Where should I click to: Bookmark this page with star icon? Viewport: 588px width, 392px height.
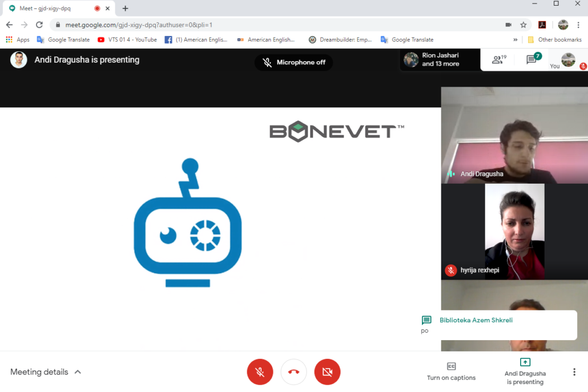523,25
